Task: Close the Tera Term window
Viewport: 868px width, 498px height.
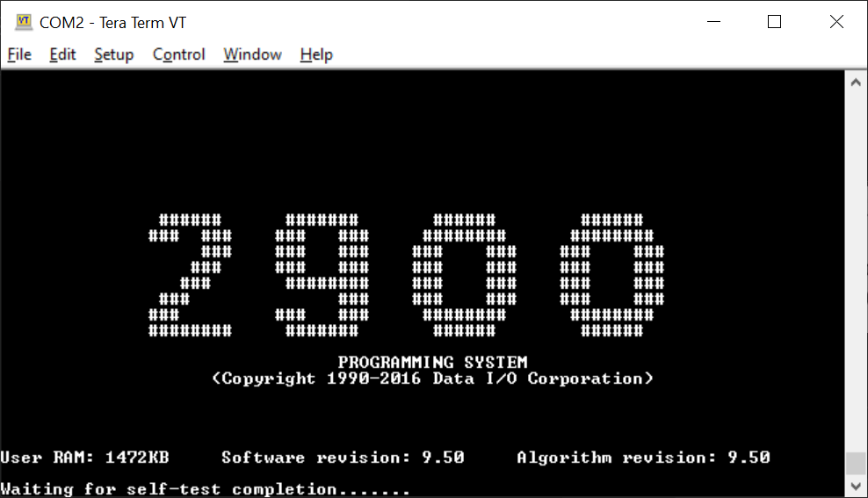Action: pos(836,22)
